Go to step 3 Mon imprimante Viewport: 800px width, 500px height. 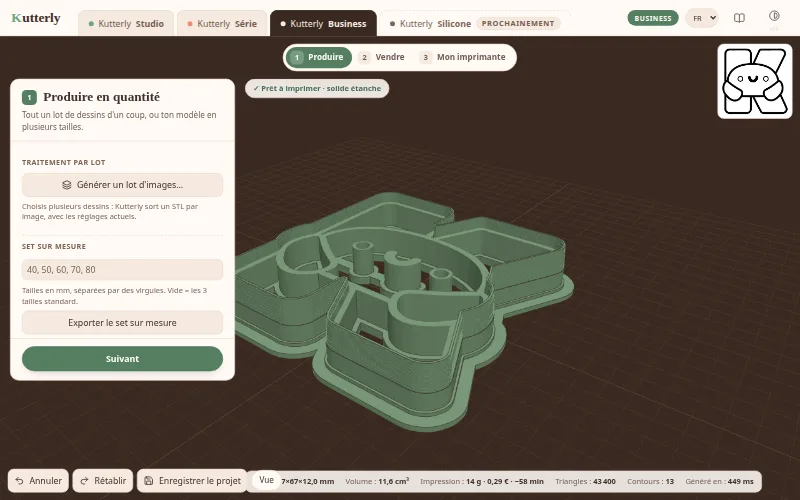pyautogui.click(x=463, y=57)
